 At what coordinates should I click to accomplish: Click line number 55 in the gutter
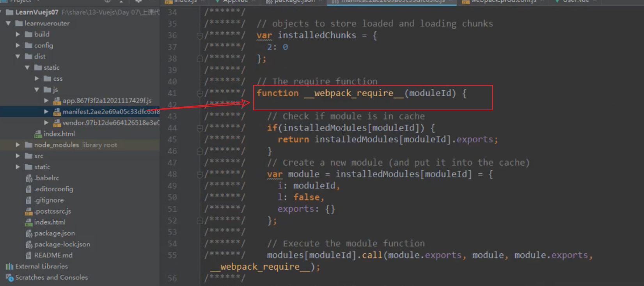tap(172, 255)
